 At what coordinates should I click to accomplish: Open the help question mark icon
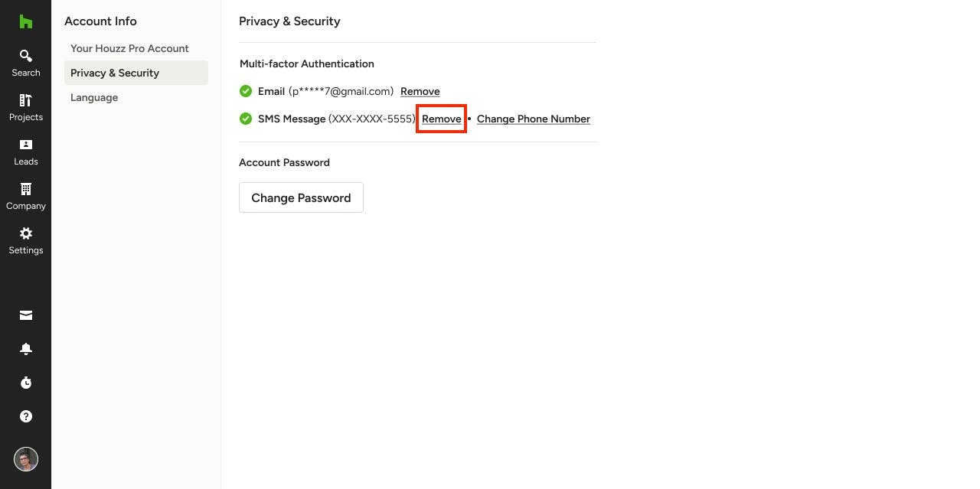coord(26,416)
